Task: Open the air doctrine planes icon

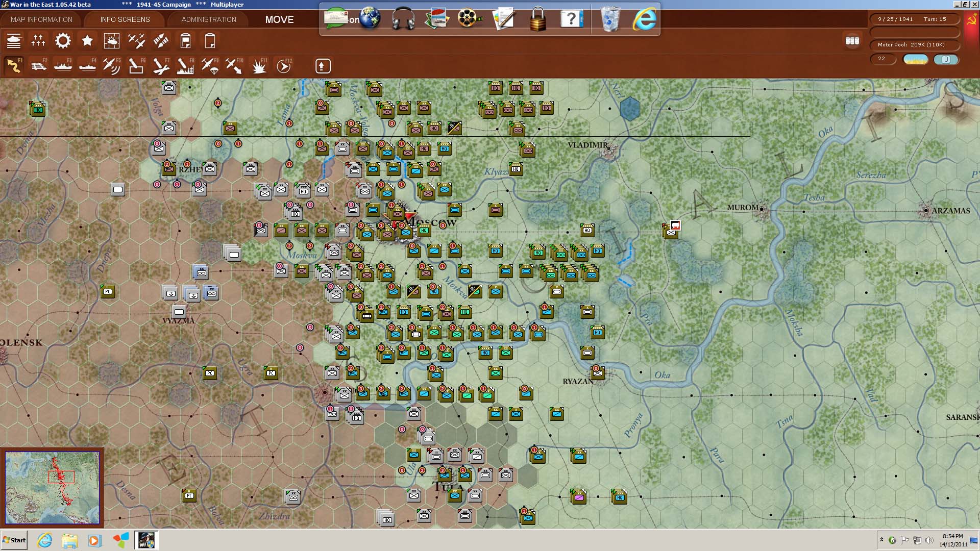Action: coord(136,41)
